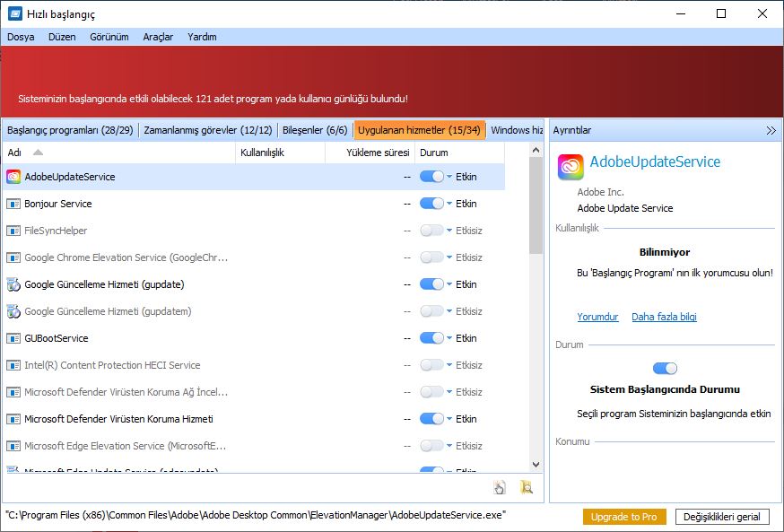Click the Değişiklikleri gerial button
Viewport: 784px width, 532px height.
click(x=722, y=517)
